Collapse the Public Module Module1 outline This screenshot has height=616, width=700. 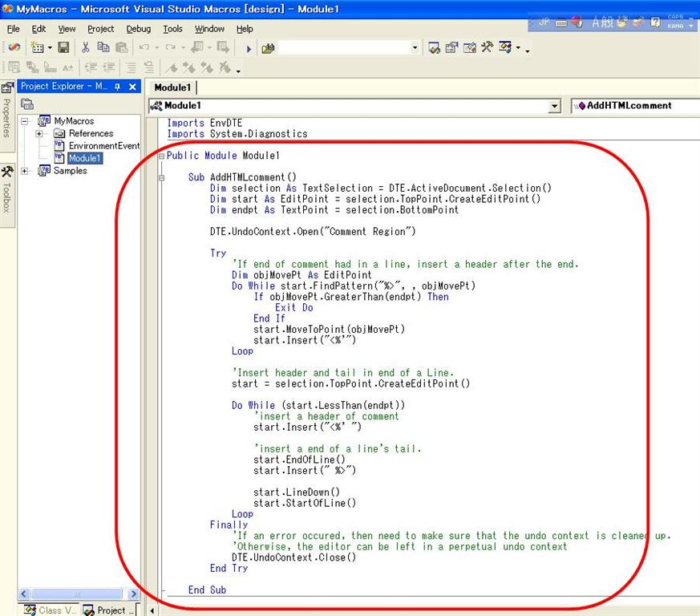(162, 156)
